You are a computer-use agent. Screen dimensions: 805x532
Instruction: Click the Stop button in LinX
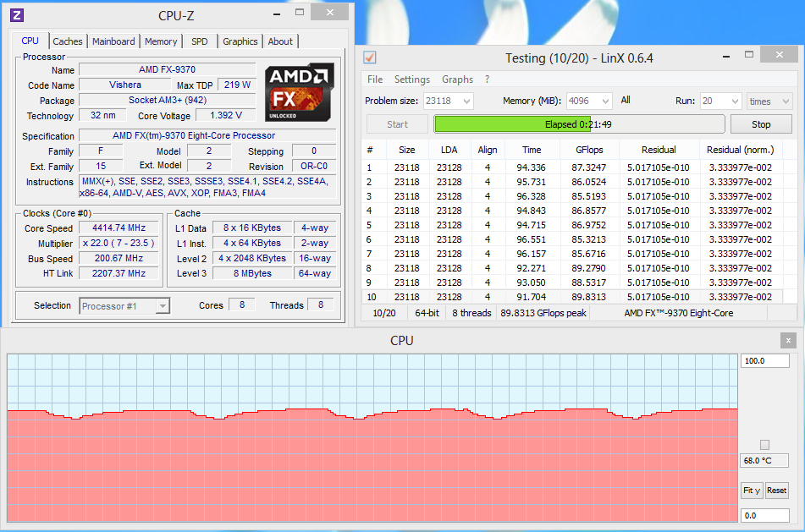[761, 124]
